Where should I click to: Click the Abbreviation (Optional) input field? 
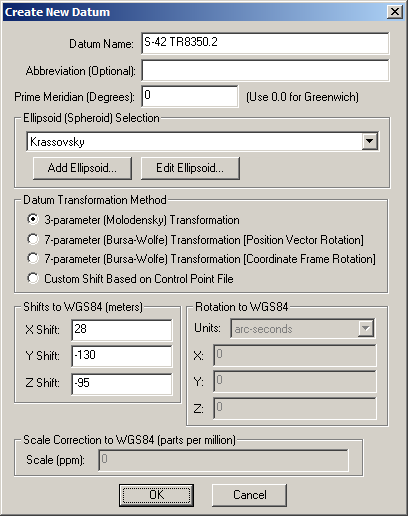265,70
